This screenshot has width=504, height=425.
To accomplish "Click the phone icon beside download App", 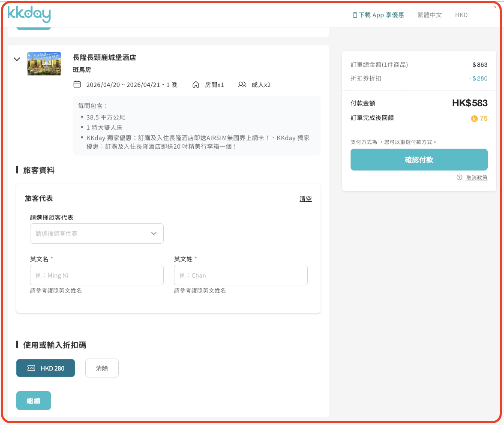I will [355, 15].
